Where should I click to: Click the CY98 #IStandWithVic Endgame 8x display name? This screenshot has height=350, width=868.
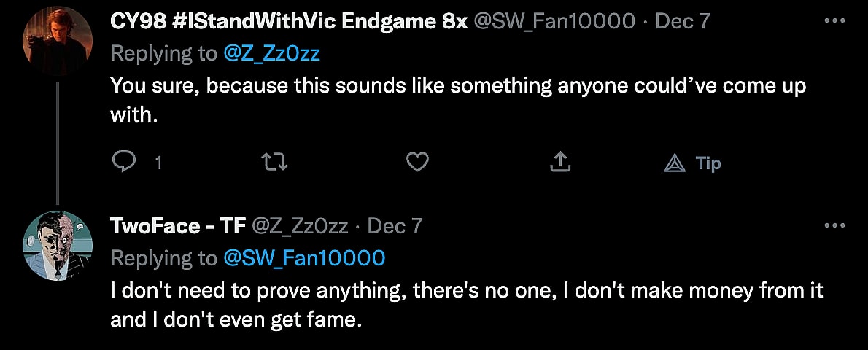pyautogui.click(x=288, y=22)
